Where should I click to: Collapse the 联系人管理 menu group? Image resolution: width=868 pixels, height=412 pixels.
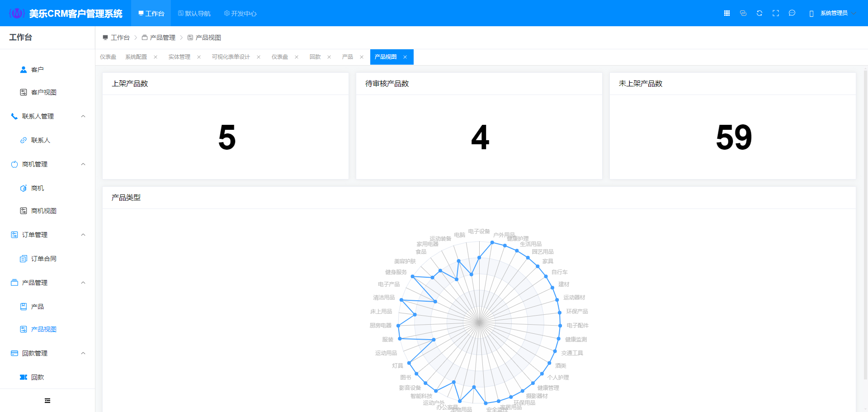click(83, 116)
